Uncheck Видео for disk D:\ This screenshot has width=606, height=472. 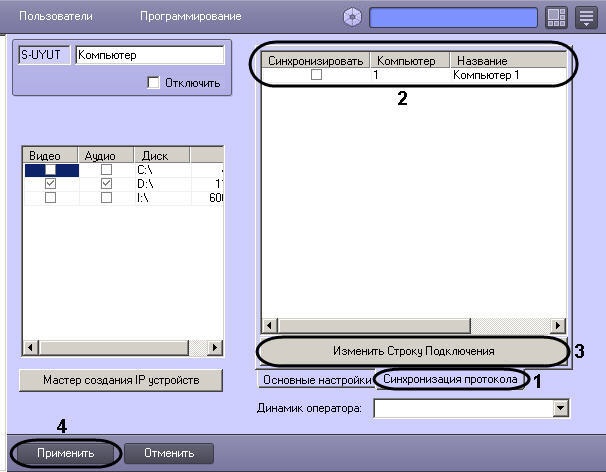(x=50, y=184)
